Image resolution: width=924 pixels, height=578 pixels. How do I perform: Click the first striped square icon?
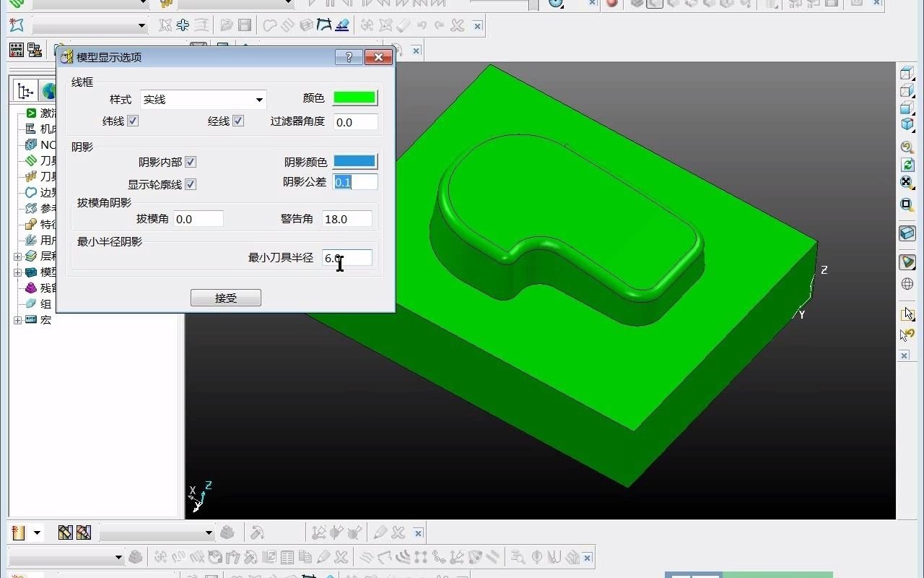(x=66, y=533)
